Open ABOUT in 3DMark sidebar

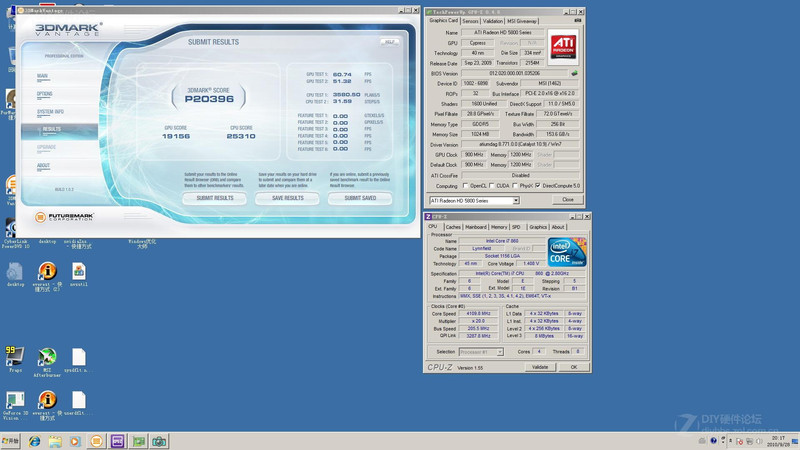pos(43,166)
